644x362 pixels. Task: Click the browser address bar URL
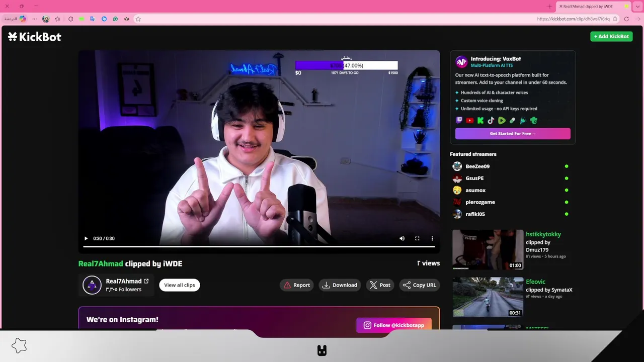(x=573, y=19)
